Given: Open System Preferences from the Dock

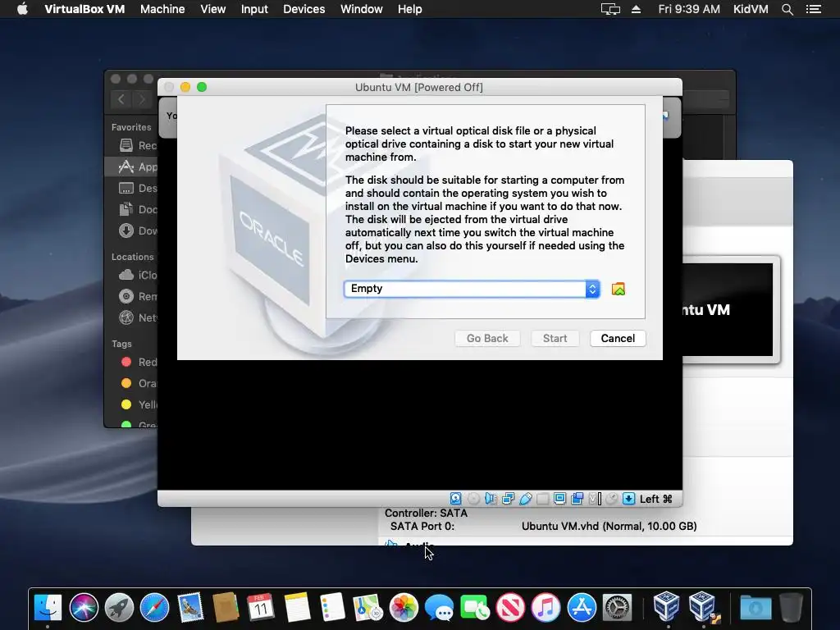Looking at the screenshot, I should [617, 608].
